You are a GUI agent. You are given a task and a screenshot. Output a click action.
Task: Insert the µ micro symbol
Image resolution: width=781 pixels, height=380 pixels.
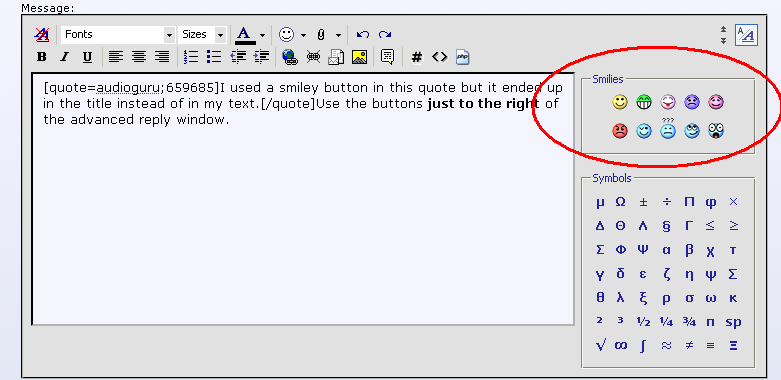coord(600,202)
